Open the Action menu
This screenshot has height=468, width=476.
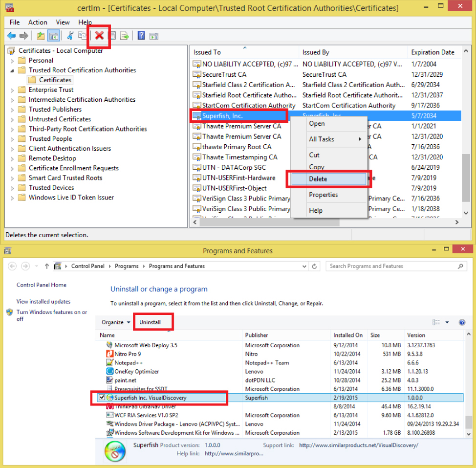pyautogui.click(x=38, y=22)
